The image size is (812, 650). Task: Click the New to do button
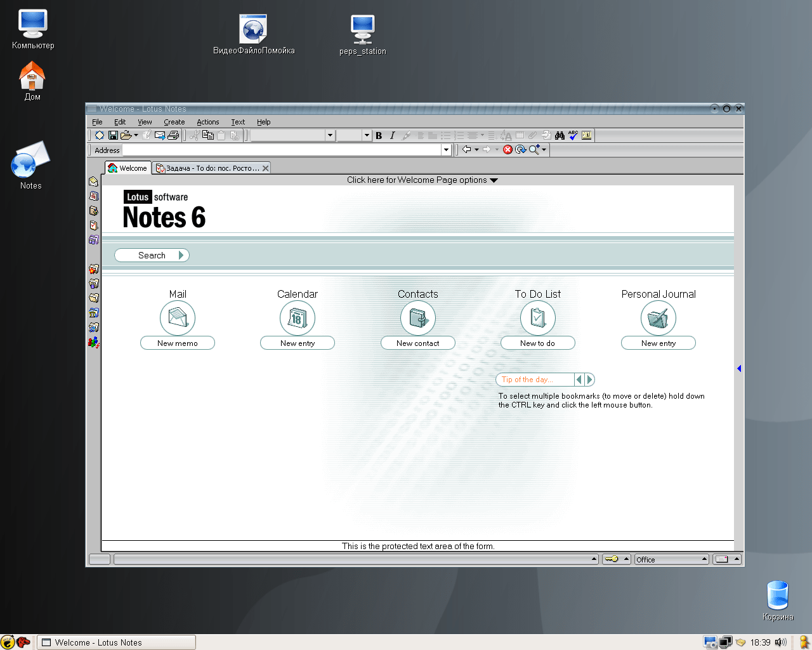[x=538, y=343]
